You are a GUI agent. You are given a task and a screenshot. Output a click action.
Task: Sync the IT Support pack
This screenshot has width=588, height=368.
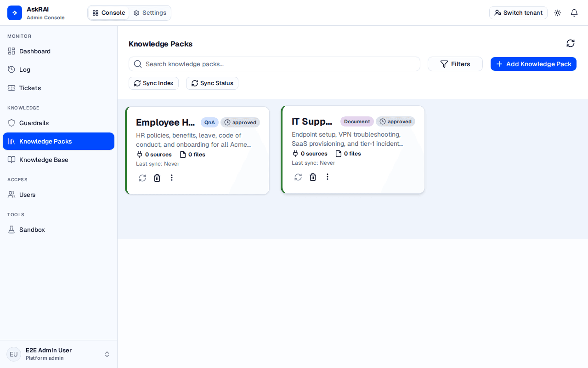(298, 177)
